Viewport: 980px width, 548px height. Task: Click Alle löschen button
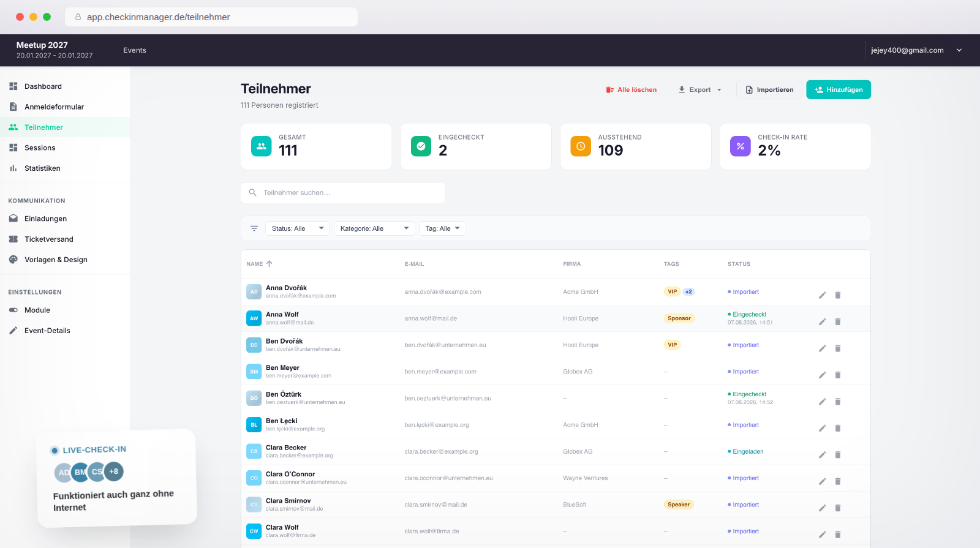[631, 90]
